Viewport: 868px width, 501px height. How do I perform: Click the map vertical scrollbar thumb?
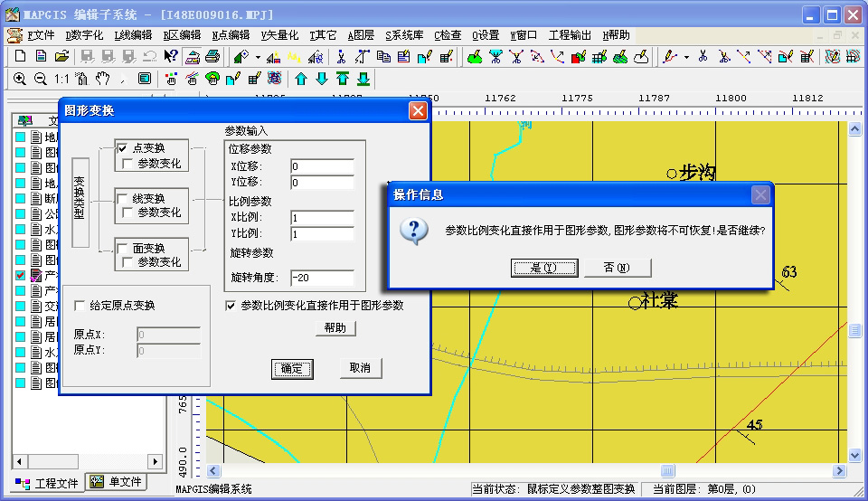tap(854, 330)
